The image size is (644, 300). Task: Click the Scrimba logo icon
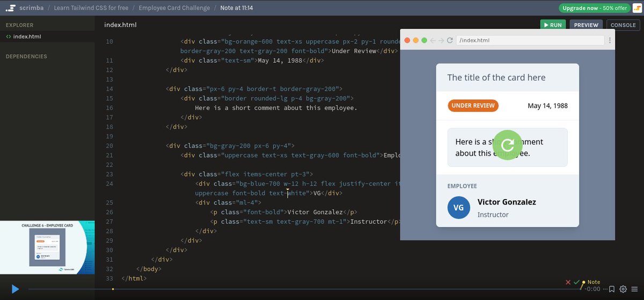coord(10,8)
